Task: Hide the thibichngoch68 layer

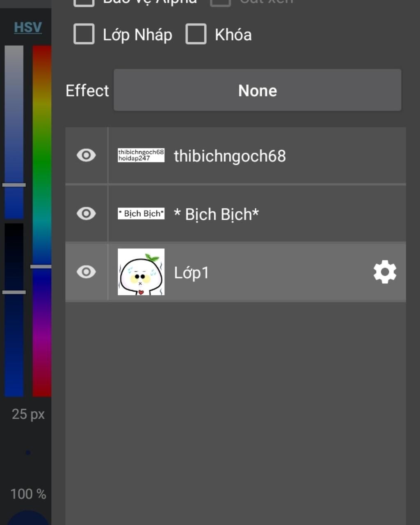Action: (86, 155)
